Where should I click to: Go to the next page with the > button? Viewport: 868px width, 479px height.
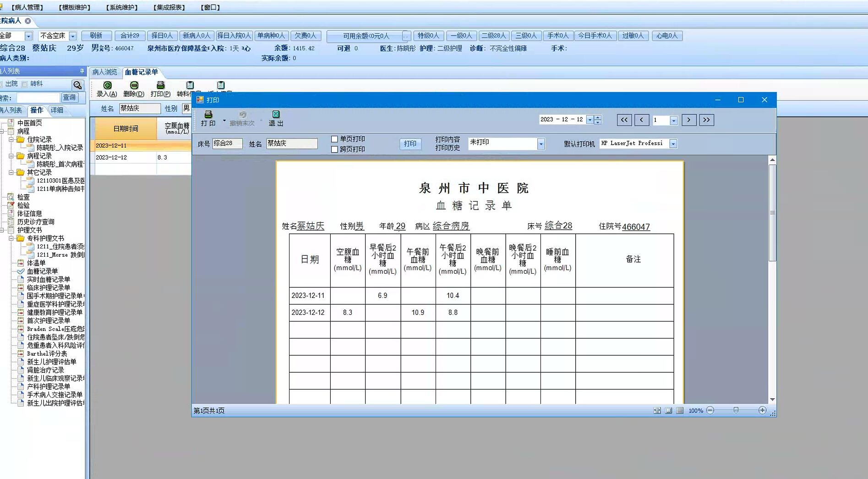(x=689, y=120)
